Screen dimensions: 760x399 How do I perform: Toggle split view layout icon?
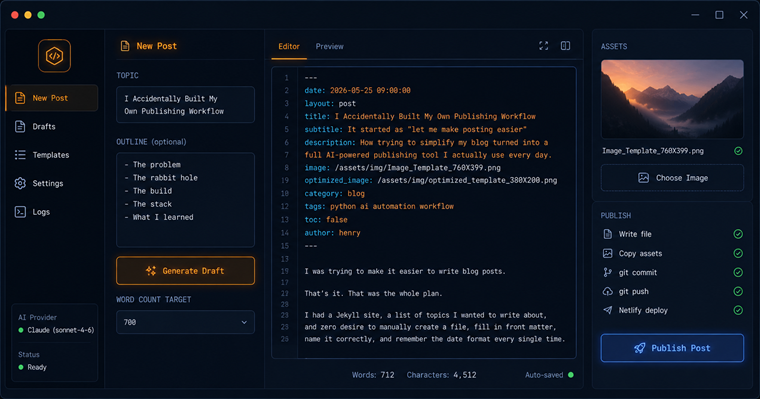[x=565, y=46]
